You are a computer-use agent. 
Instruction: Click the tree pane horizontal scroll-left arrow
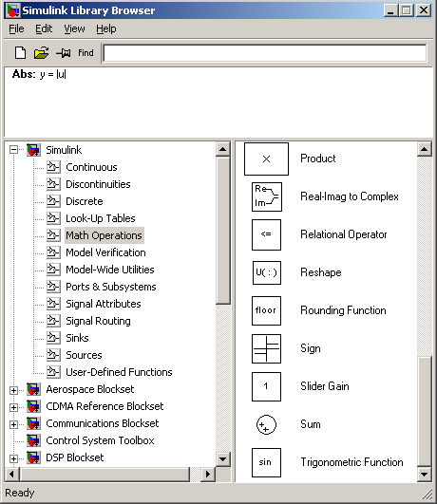point(12,475)
